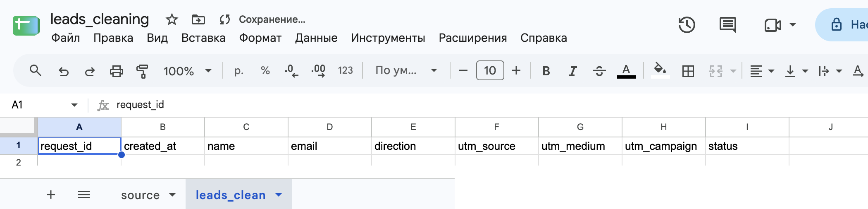Open the 100% zoom dropdown
This screenshot has height=209, width=868.
pyautogui.click(x=188, y=71)
